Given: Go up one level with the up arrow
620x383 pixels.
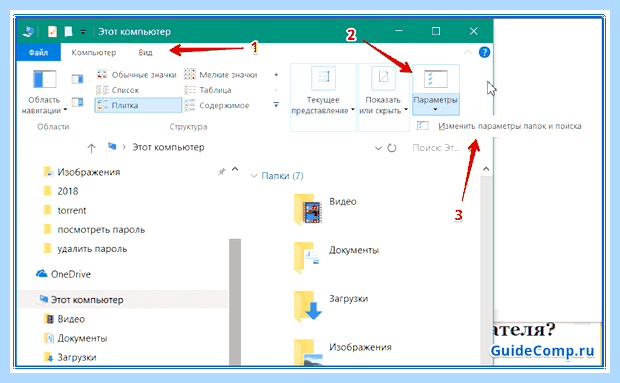Looking at the screenshot, I should [91, 148].
